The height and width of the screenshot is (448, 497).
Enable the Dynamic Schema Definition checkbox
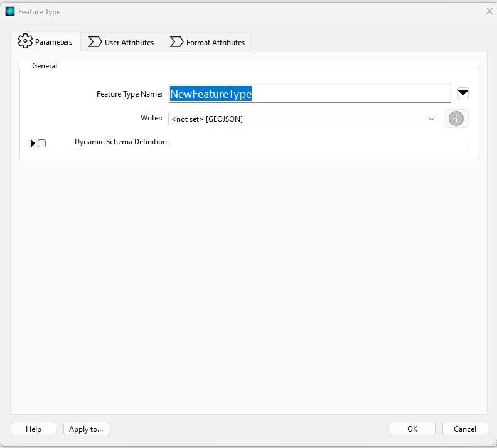(x=42, y=143)
